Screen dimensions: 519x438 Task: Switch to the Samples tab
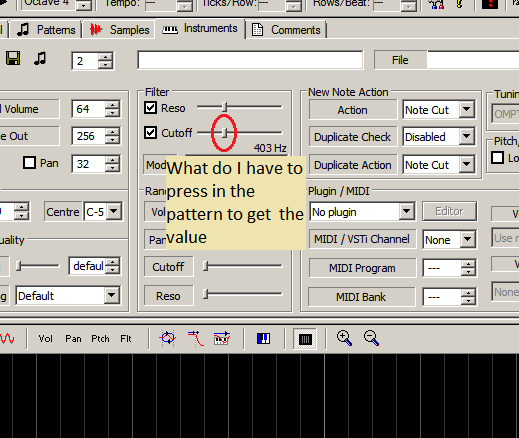coord(119,30)
